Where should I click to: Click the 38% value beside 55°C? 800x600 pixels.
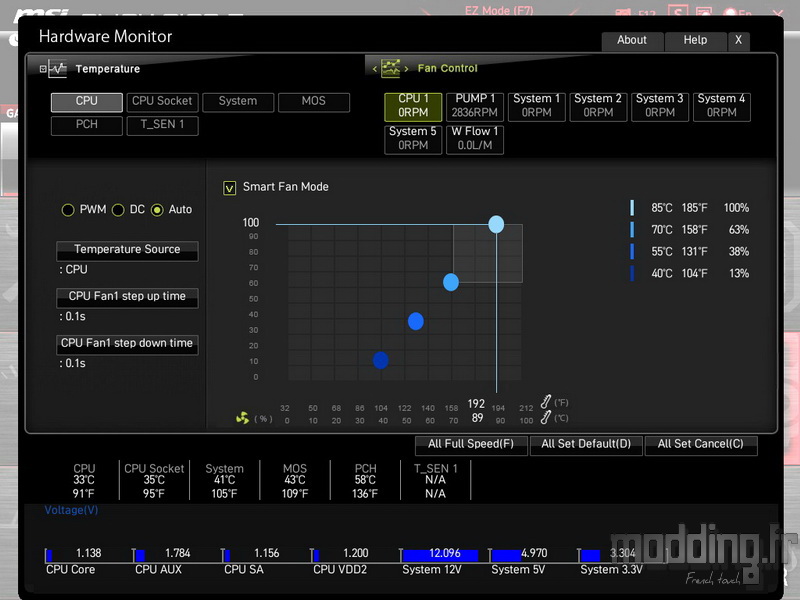coord(739,252)
